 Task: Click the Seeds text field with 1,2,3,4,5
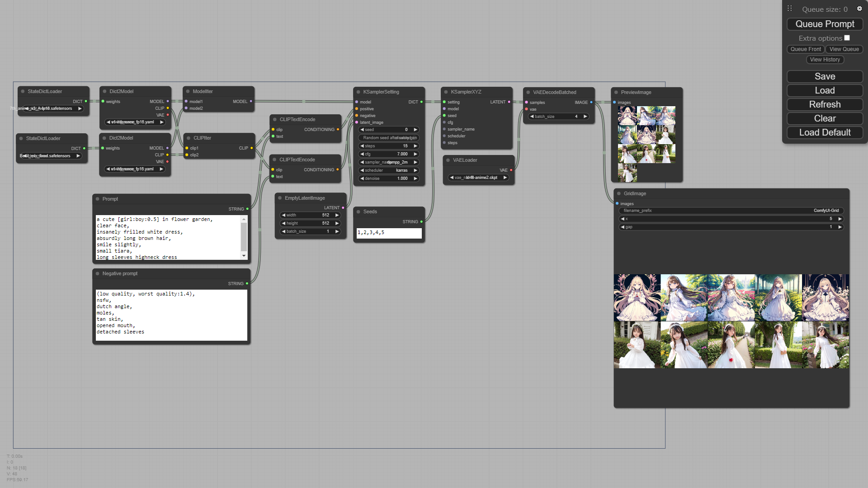[389, 233]
